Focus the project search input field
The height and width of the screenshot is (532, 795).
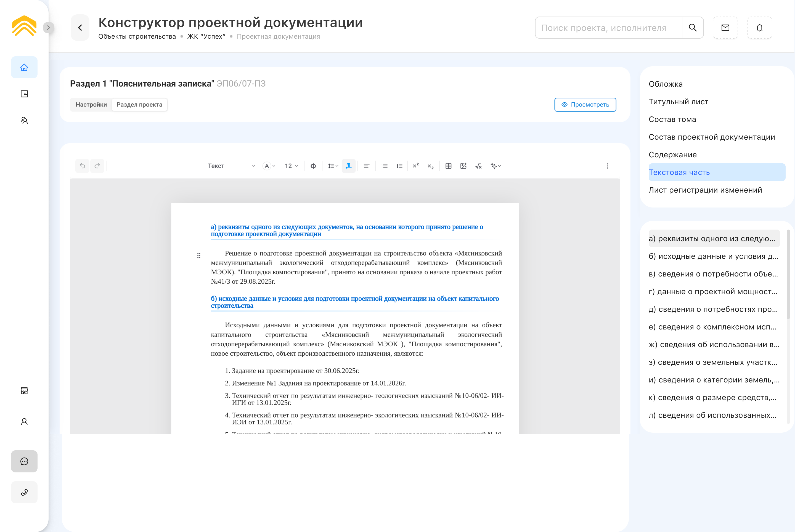608,28
